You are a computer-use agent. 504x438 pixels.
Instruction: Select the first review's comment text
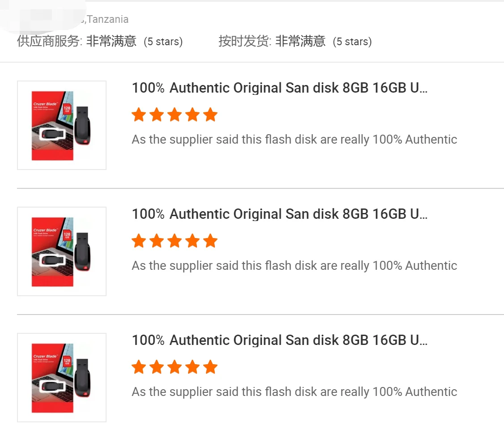point(294,140)
